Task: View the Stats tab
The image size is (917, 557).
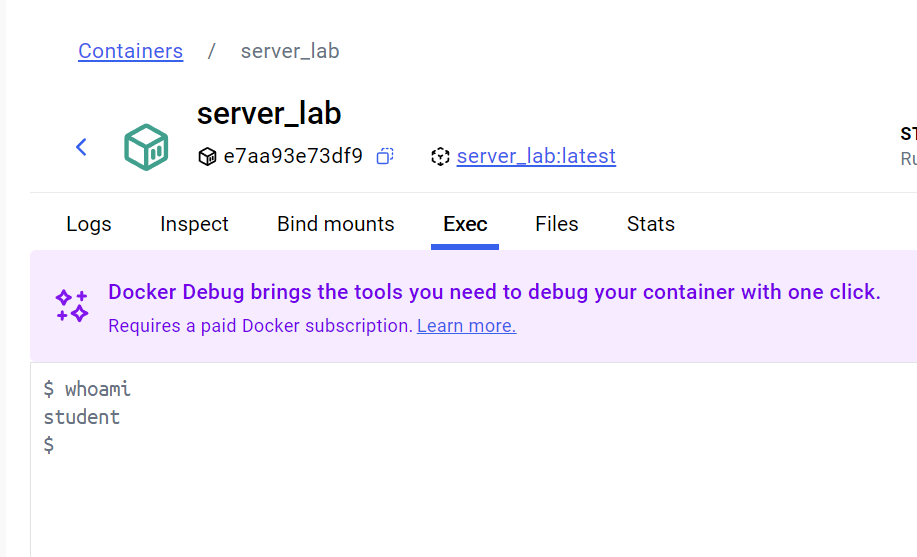Action: [651, 224]
